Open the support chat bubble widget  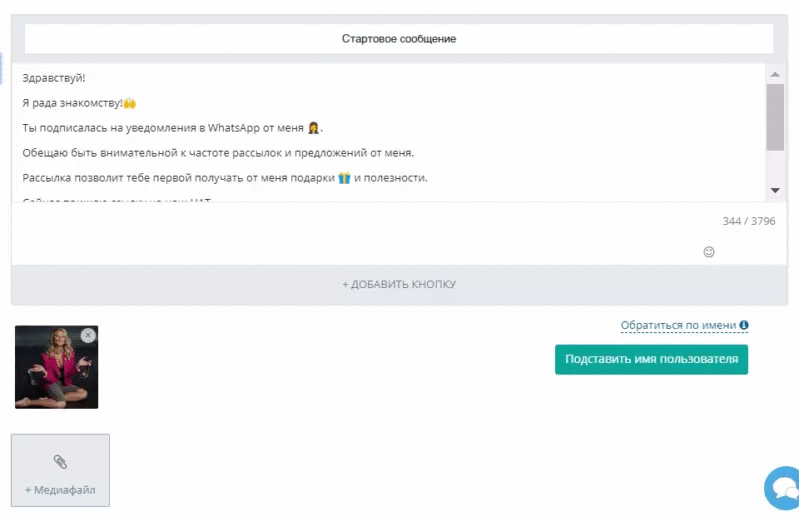coord(783,488)
